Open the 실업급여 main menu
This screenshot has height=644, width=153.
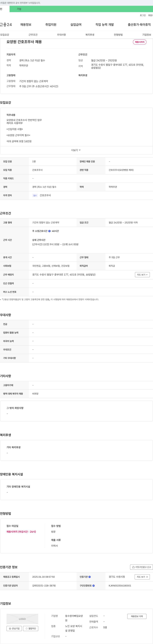tap(76, 24)
